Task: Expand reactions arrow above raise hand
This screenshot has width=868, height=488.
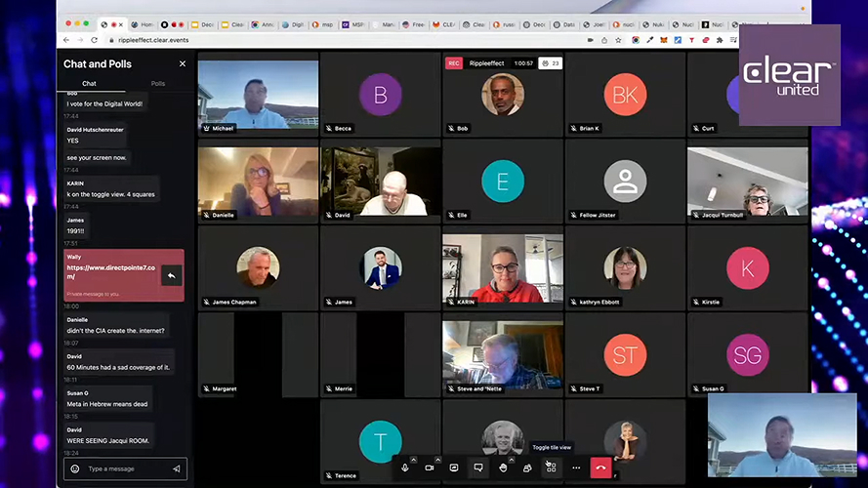Action: tap(513, 460)
